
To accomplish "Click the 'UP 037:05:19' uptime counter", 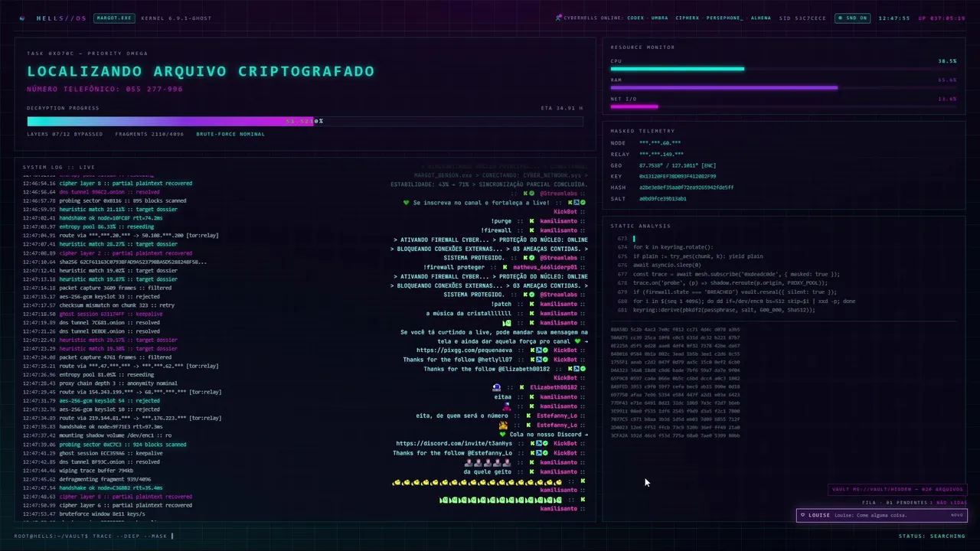I will [x=942, y=18].
